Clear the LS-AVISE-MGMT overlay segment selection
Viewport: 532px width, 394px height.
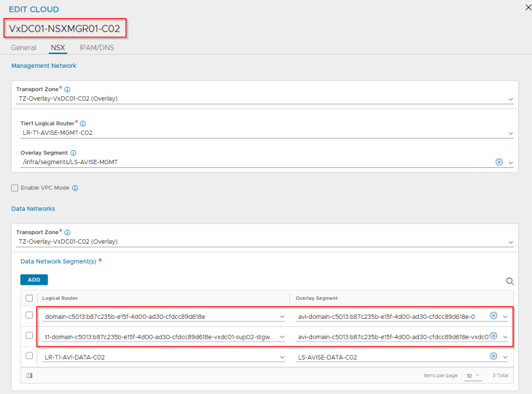coord(499,162)
